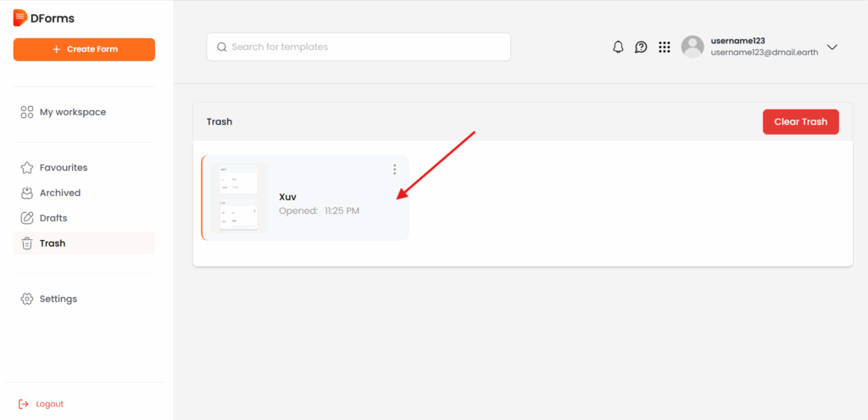Click the Settings gear icon

[x=27, y=299]
